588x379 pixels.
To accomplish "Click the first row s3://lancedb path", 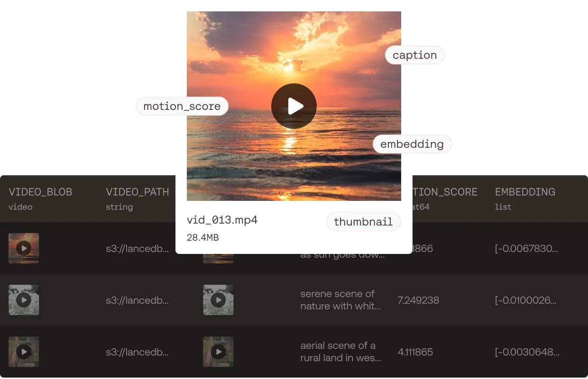I will pos(137,248).
